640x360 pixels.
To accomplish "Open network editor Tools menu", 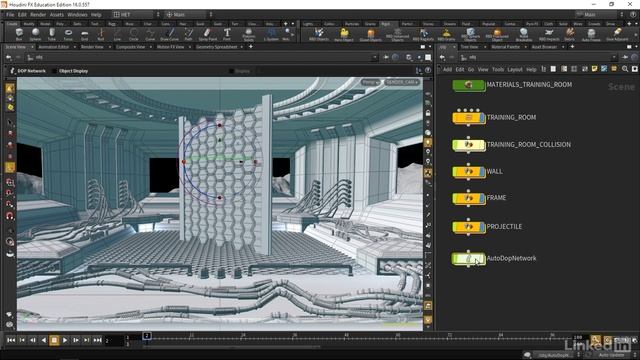I will 498,69.
